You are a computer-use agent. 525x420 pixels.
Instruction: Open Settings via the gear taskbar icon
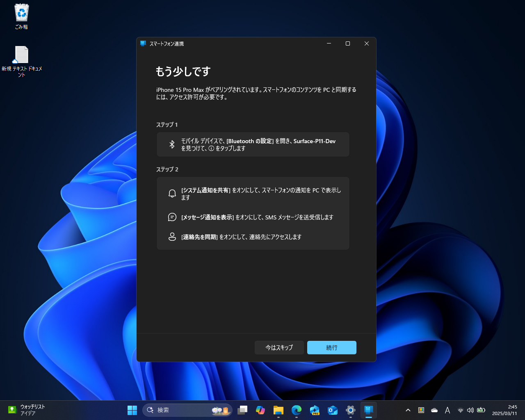350,410
